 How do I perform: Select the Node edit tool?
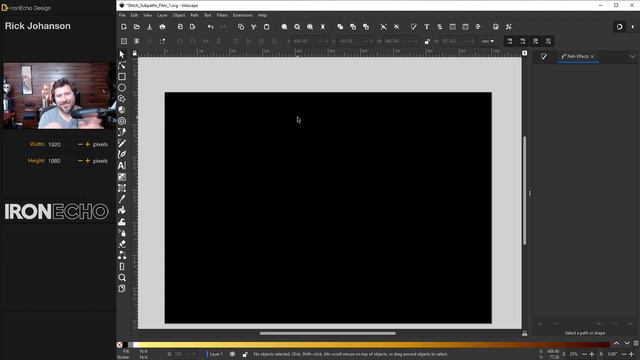122,65
